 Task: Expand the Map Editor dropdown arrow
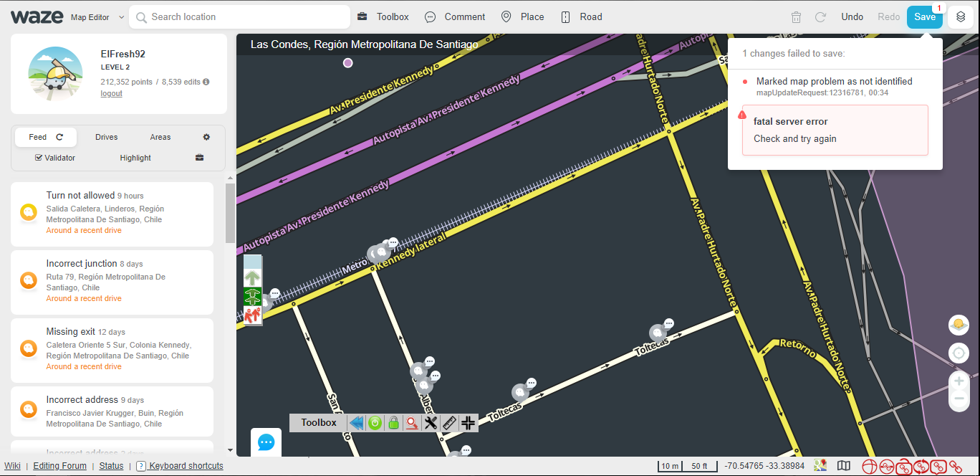121,17
